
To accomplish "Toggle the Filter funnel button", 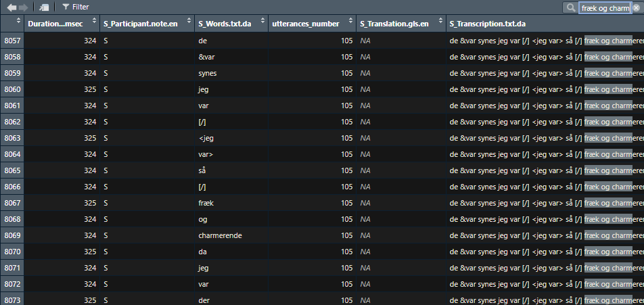I will [74, 7].
